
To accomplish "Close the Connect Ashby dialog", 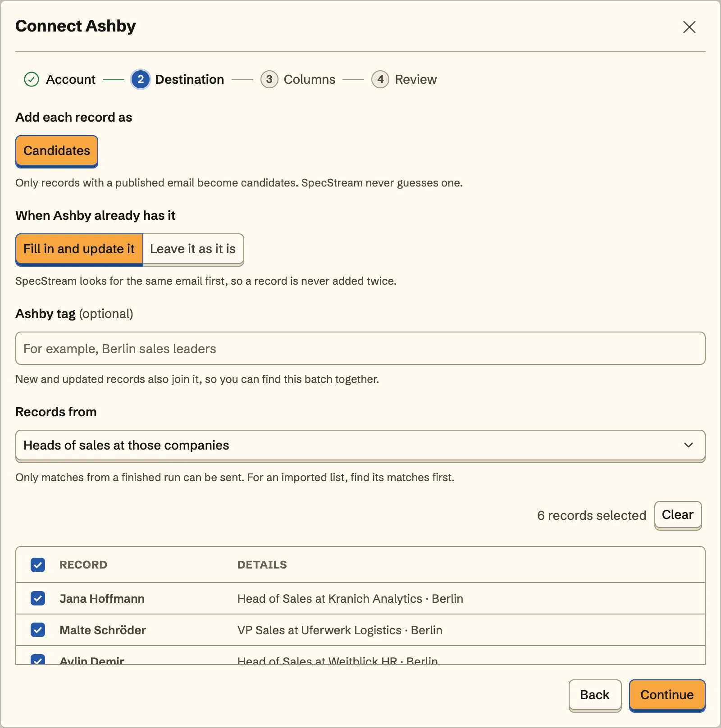I will point(689,27).
